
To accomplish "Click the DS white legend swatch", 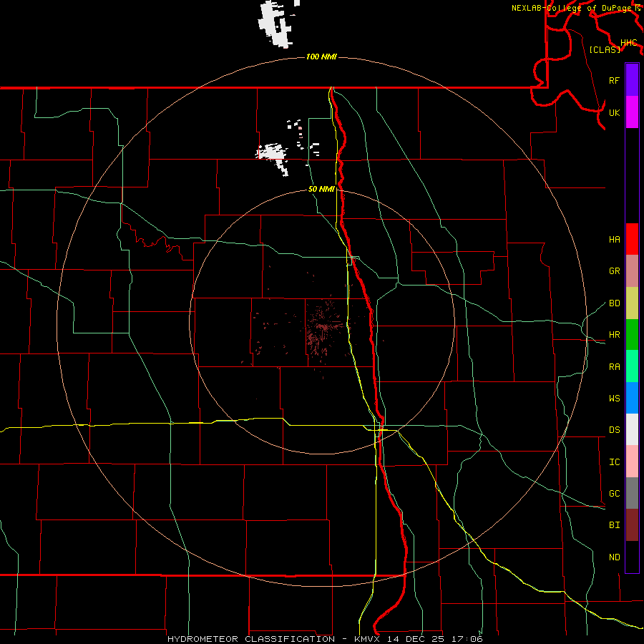I will click(x=632, y=429).
